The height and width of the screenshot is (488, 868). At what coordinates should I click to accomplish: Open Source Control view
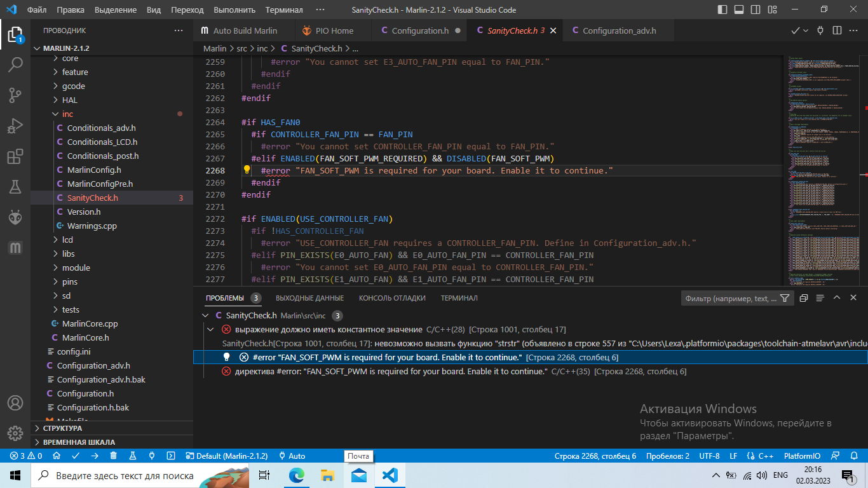[15, 95]
